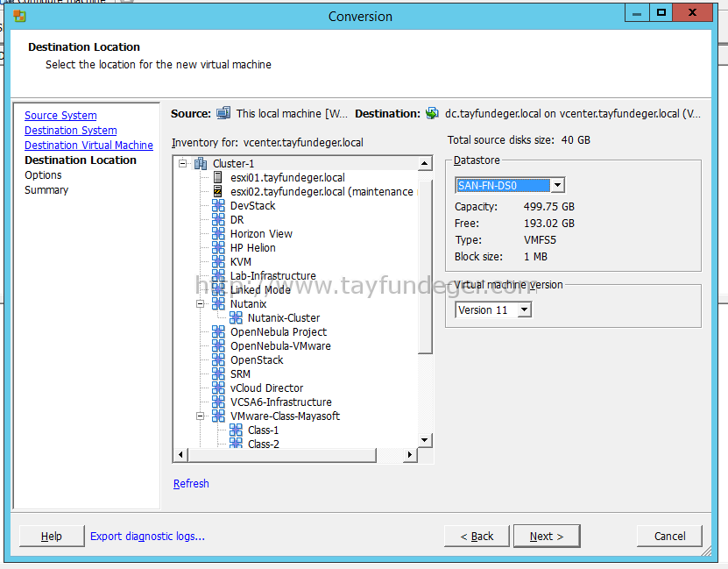
Task: Select Horizon View in inventory tree
Action: coord(261,233)
